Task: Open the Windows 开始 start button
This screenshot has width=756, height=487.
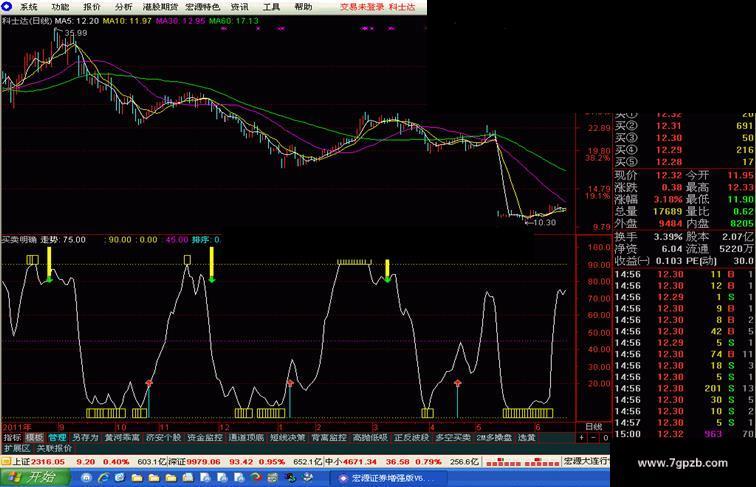Action: pyautogui.click(x=35, y=477)
